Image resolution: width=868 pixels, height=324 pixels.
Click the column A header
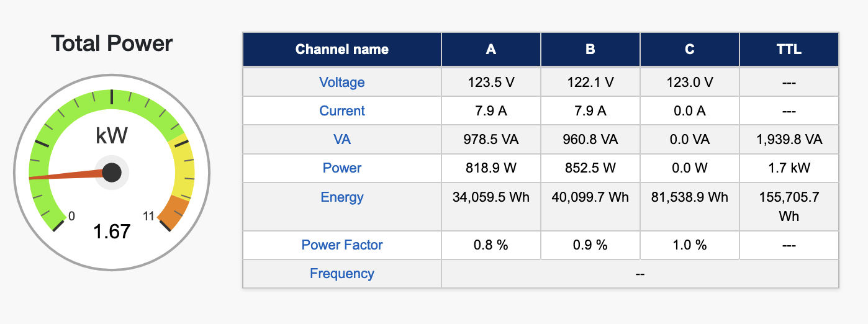[491, 50]
